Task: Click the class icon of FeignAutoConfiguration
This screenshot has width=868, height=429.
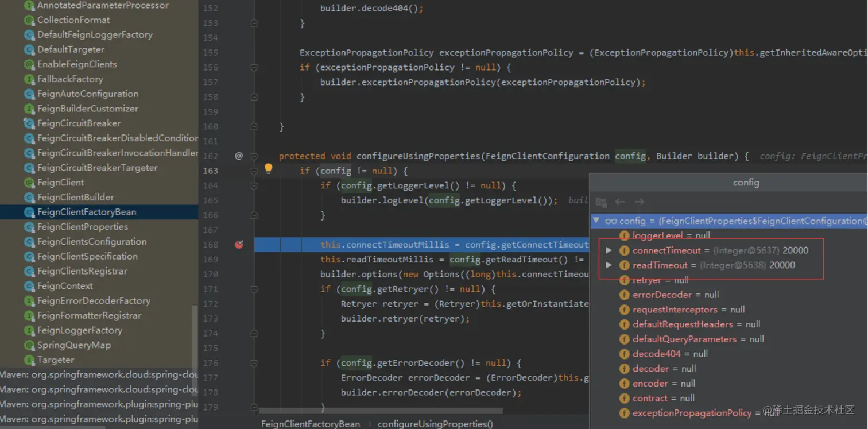Action: [29, 94]
